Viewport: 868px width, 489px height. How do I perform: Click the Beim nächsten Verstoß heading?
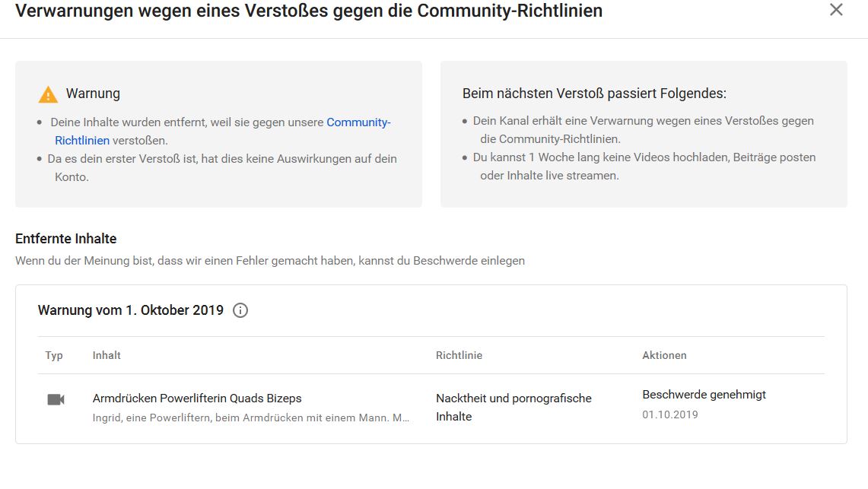coord(594,94)
